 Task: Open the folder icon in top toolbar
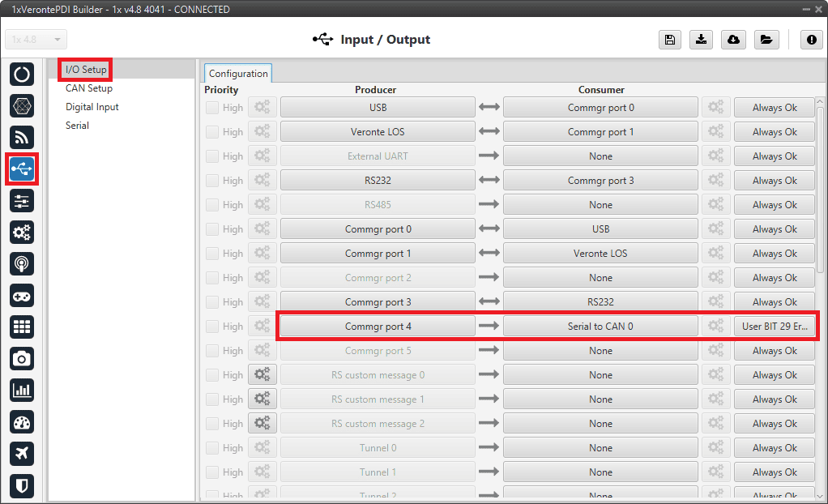pos(765,40)
